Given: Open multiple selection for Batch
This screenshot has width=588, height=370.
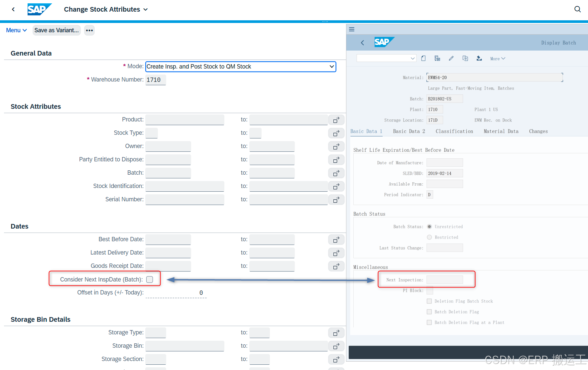Looking at the screenshot, I should [x=336, y=173].
